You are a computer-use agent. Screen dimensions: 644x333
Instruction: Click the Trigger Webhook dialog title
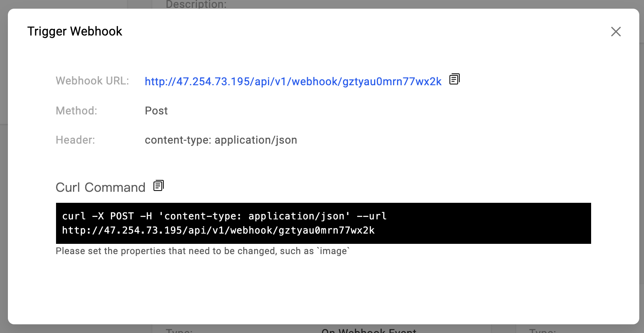(75, 31)
